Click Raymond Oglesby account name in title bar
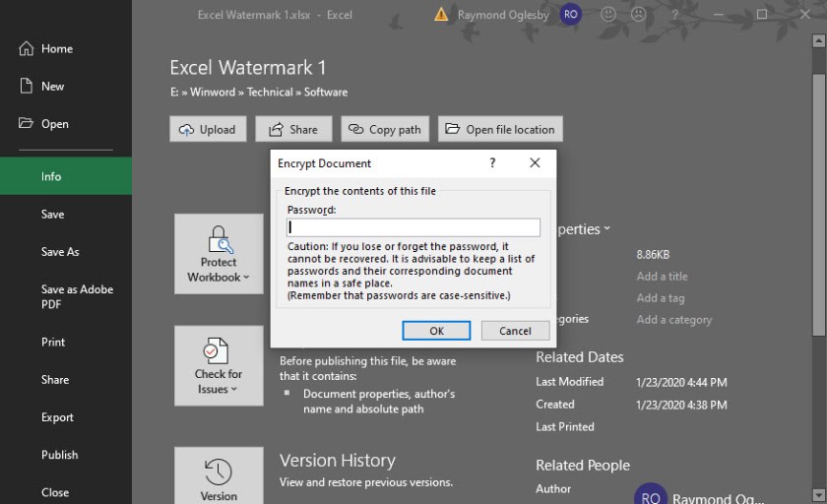This screenshot has height=504, width=827. point(503,15)
